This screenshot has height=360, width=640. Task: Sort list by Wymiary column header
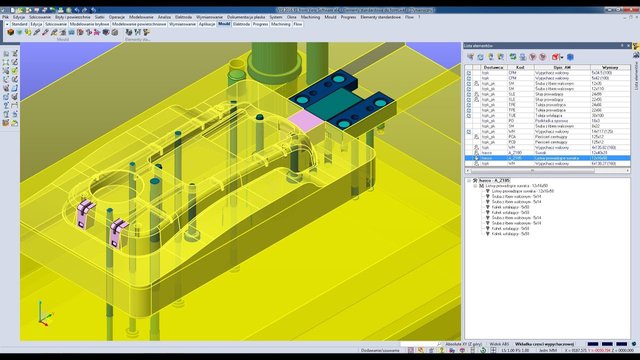pyautogui.click(x=610, y=67)
